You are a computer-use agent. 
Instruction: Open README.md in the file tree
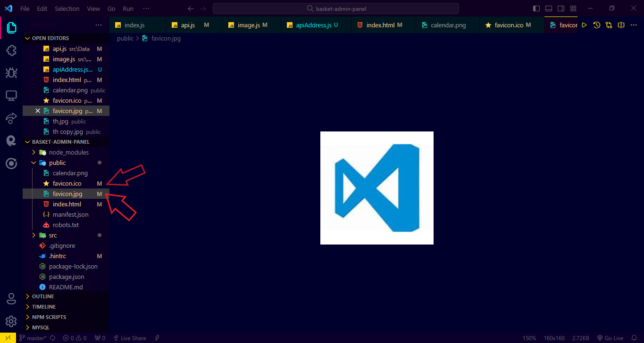click(66, 287)
